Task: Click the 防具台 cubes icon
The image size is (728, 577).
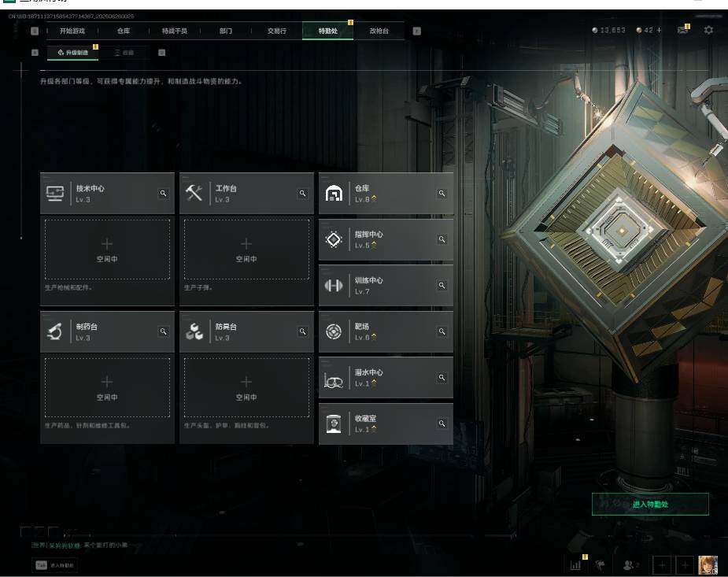Action: 194,331
